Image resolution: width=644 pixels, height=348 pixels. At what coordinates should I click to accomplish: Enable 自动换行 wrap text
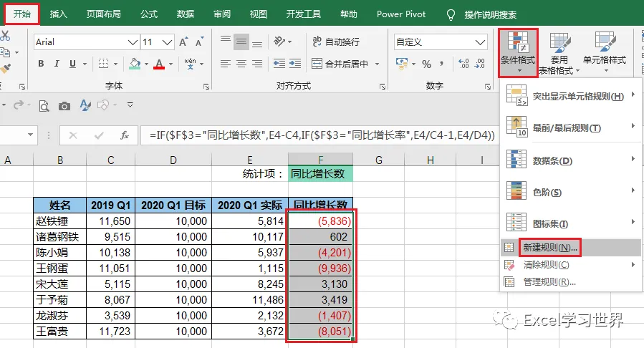[x=335, y=42]
